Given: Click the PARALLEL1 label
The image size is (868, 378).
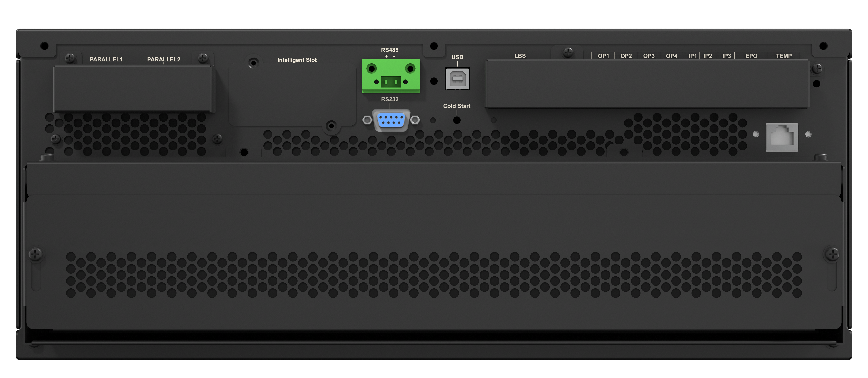Looking at the screenshot, I should [x=106, y=59].
